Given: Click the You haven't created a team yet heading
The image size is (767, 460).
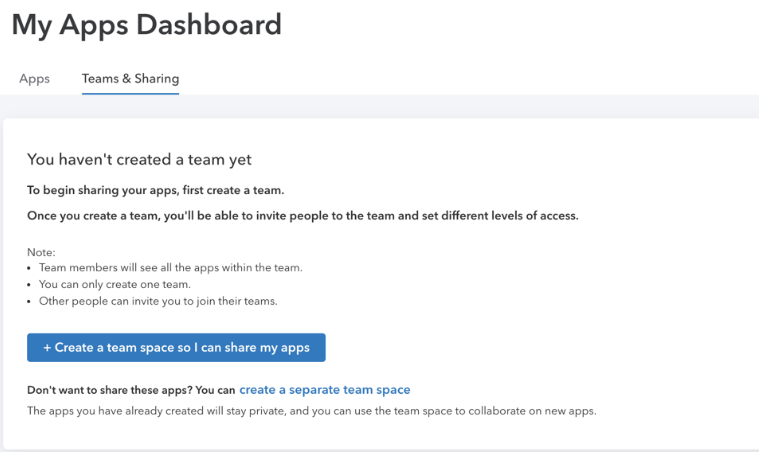Looking at the screenshot, I should (x=139, y=160).
